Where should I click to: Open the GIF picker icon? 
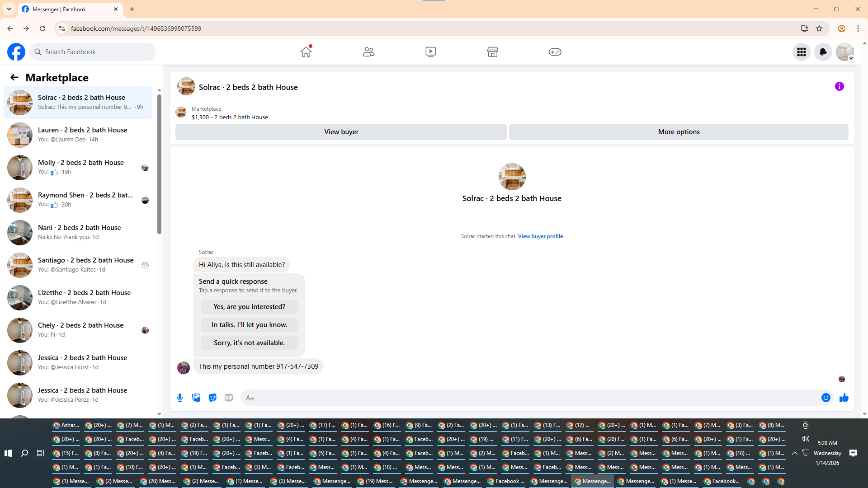[x=229, y=398]
